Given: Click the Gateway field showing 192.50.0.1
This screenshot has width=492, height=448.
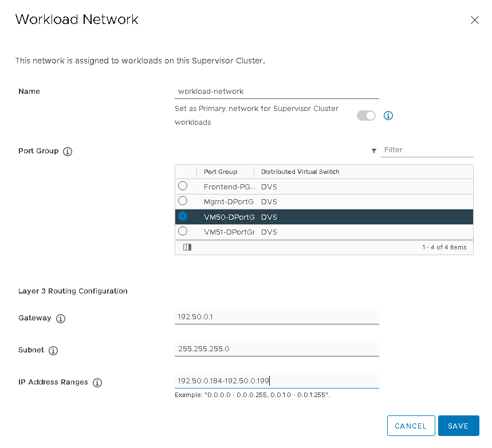Looking at the screenshot, I should tap(277, 317).
